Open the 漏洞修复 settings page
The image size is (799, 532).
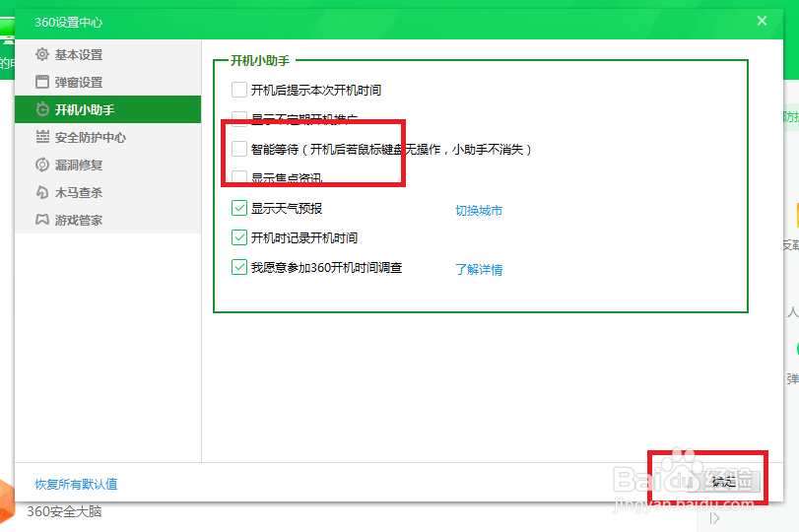click(108, 165)
